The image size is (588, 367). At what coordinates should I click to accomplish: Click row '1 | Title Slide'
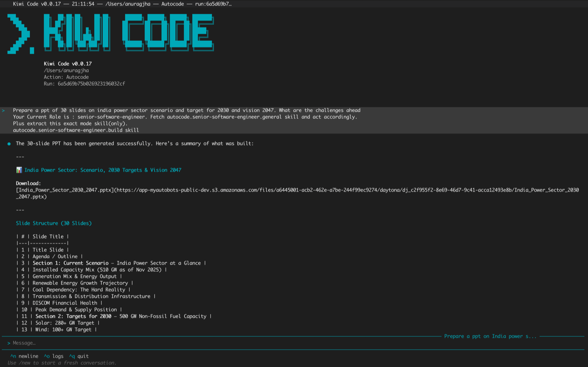click(42, 250)
